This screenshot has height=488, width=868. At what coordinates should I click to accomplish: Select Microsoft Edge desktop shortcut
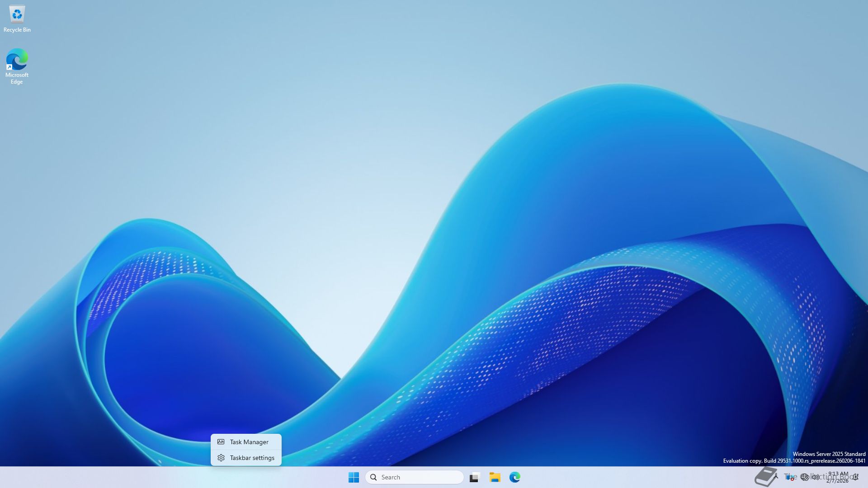(x=17, y=60)
